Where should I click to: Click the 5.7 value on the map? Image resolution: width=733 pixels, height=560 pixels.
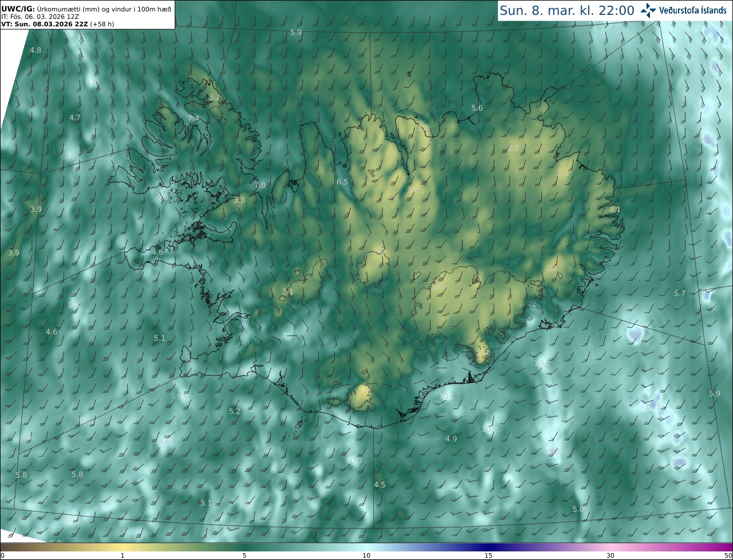coord(680,294)
